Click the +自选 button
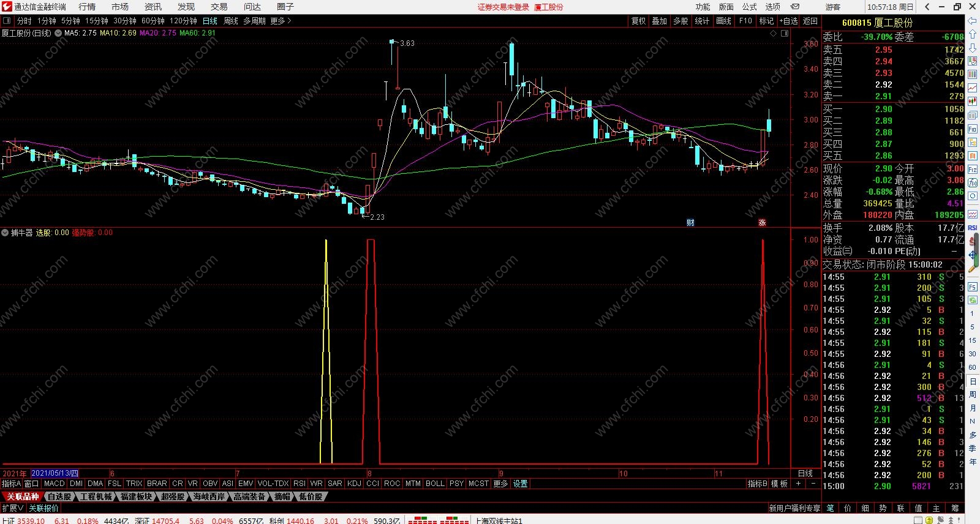Viewport: 980px width, 524px height. [789, 21]
